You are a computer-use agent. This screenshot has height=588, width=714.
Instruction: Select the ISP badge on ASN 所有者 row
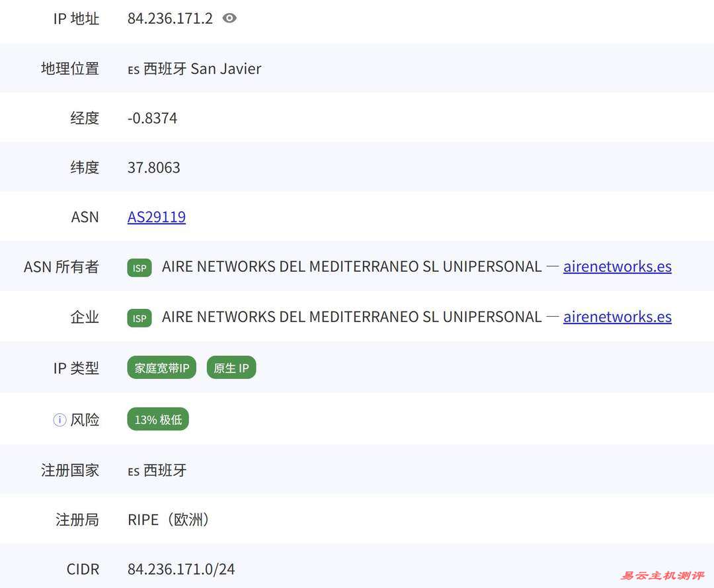(139, 267)
